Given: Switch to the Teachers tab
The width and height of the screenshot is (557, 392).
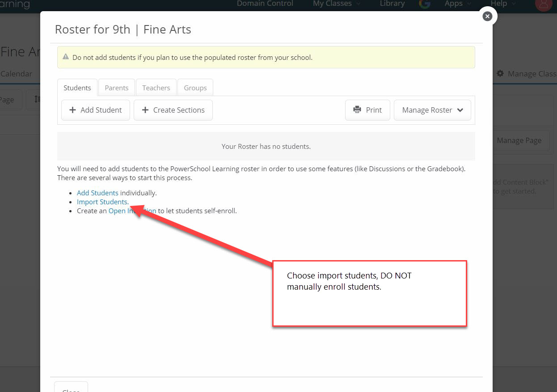Looking at the screenshot, I should (156, 88).
